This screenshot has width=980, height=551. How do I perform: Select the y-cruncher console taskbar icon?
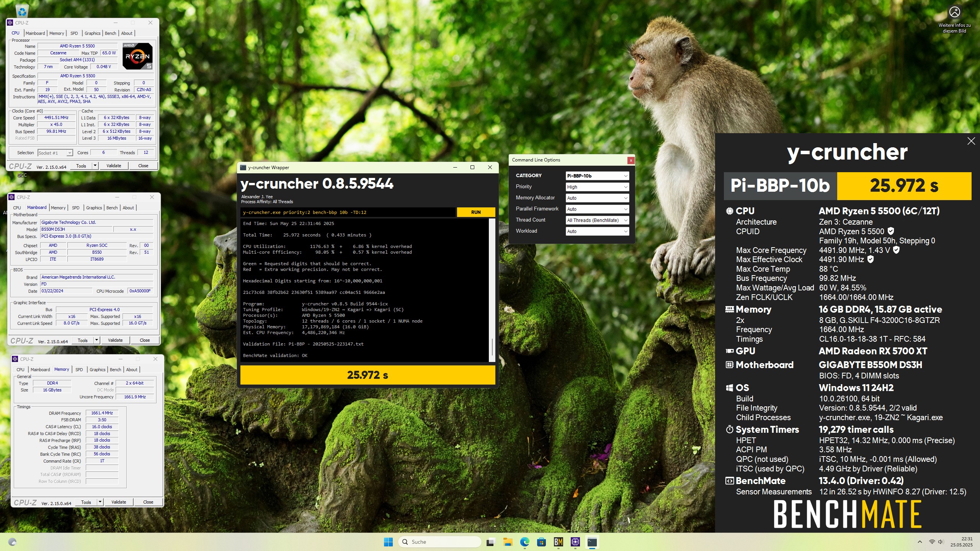(592, 542)
